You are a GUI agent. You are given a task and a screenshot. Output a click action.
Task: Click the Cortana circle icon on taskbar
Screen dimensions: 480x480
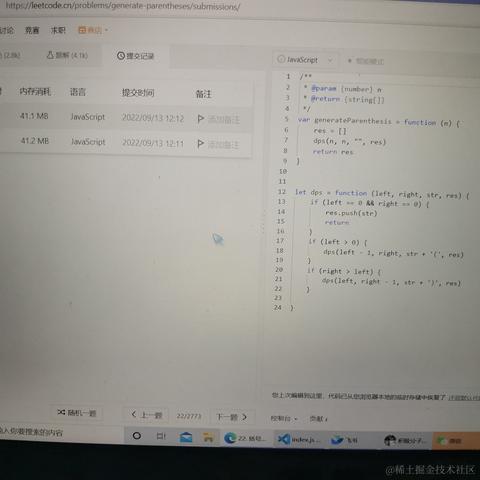click(x=137, y=436)
